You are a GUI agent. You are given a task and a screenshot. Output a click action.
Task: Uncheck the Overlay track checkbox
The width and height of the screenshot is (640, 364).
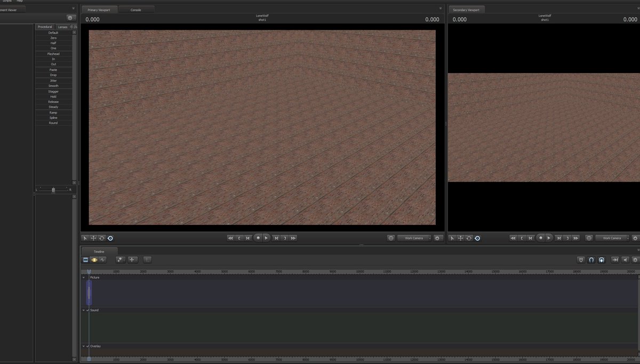coord(88,346)
